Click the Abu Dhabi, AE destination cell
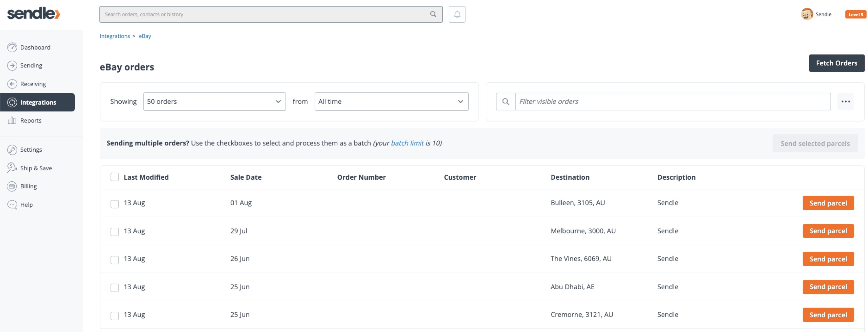The width and height of the screenshot is (868, 332). tap(572, 287)
